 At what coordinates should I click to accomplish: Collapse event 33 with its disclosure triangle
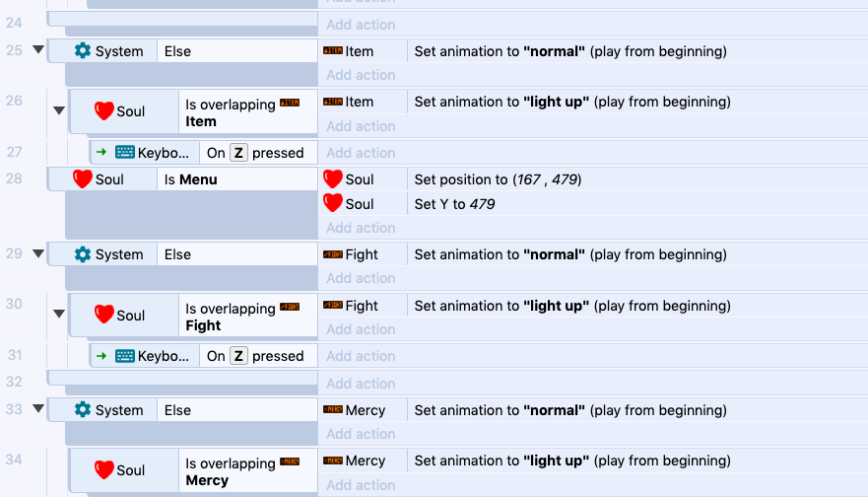tap(38, 409)
